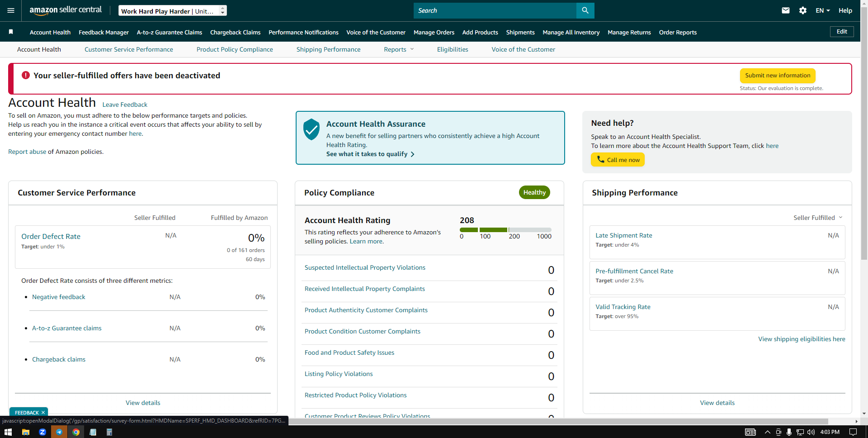Open the Notepad icon on the taskbar
This screenshot has width=868, height=438.
point(93,432)
